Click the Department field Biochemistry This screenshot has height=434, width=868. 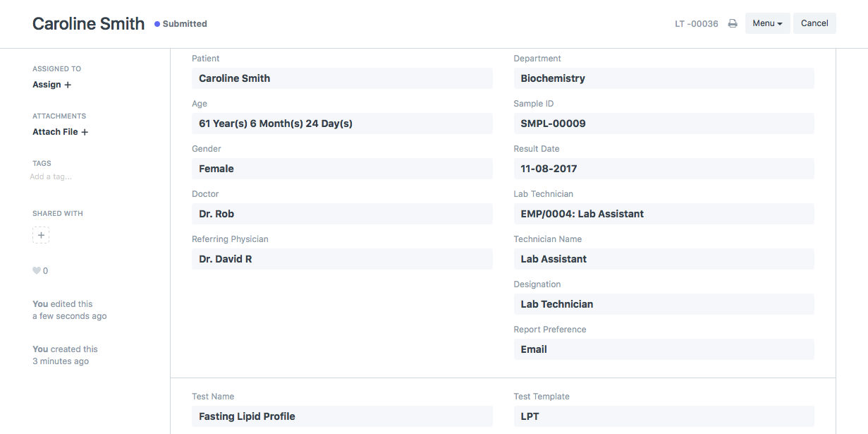[664, 78]
